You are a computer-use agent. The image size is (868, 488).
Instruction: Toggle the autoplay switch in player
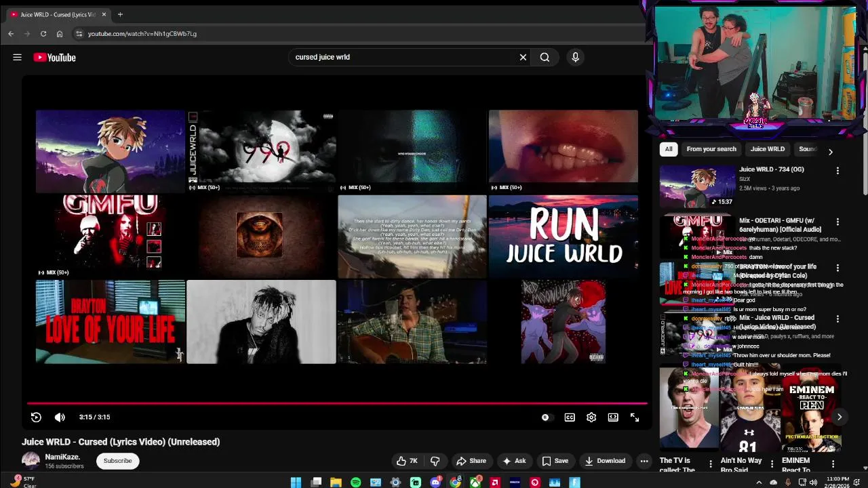[x=547, y=418]
